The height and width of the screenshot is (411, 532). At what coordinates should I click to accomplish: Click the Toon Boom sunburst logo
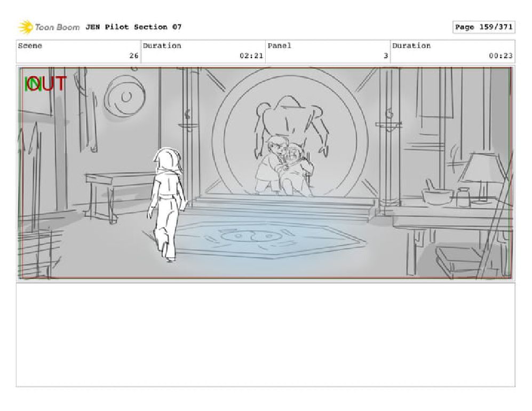26,27
